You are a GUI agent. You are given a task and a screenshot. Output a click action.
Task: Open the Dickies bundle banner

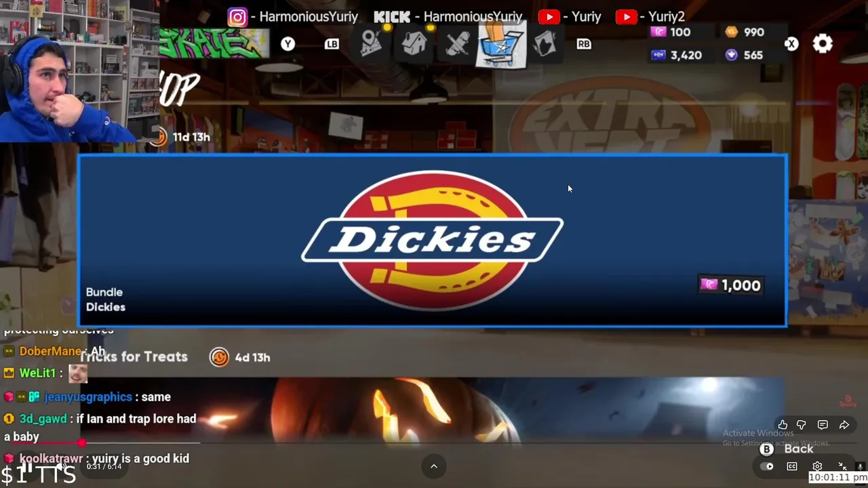tap(433, 241)
